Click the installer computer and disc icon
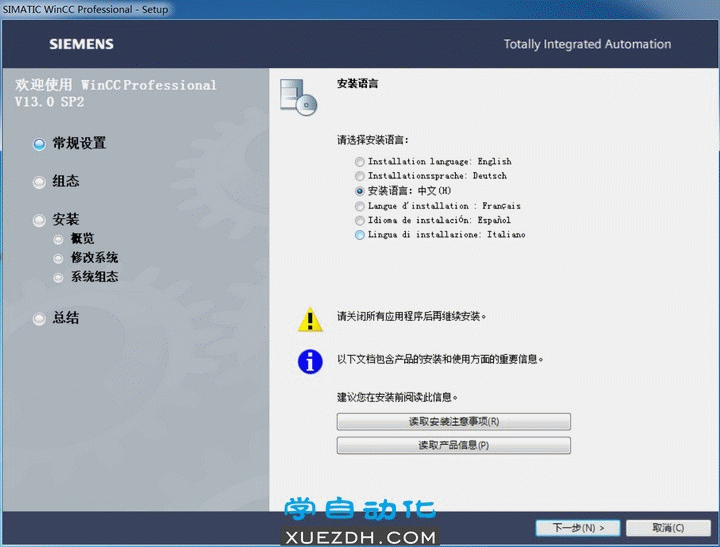 pos(298,97)
